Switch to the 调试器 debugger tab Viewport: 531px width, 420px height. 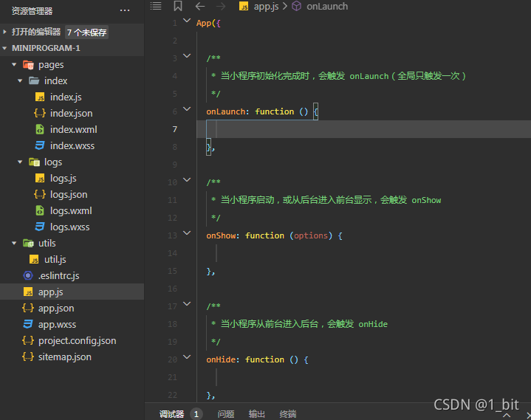pyautogui.click(x=171, y=414)
